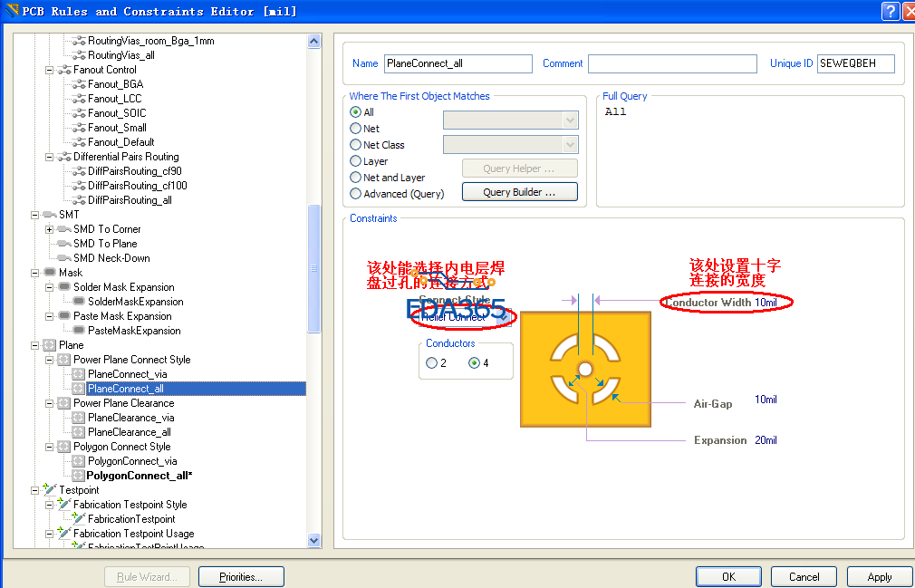The image size is (915, 588).
Task: Apply the rule changes
Action: click(880, 577)
